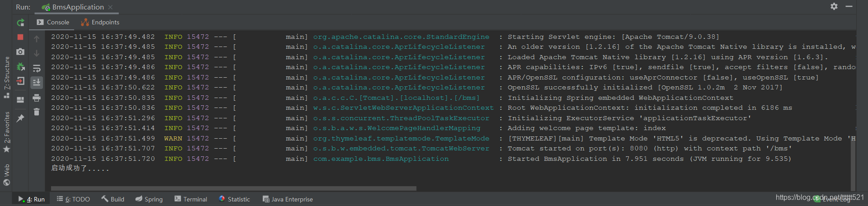Switch to the Endpoints tab
The height and width of the screenshot is (206, 868).
(100, 22)
